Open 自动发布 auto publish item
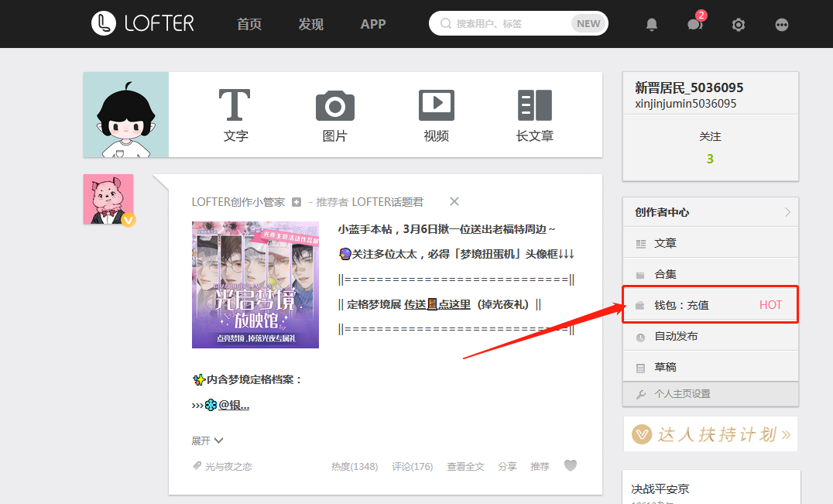833x504 pixels. [710, 336]
